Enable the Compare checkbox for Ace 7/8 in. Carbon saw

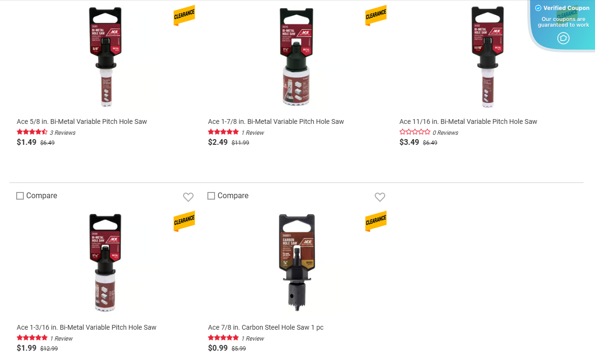[211, 195]
